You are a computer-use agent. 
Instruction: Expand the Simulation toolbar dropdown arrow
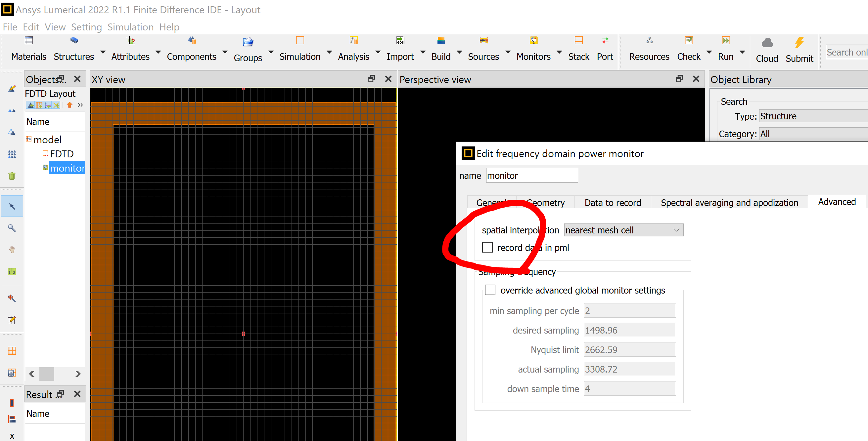pyautogui.click(x=329, y=52)
